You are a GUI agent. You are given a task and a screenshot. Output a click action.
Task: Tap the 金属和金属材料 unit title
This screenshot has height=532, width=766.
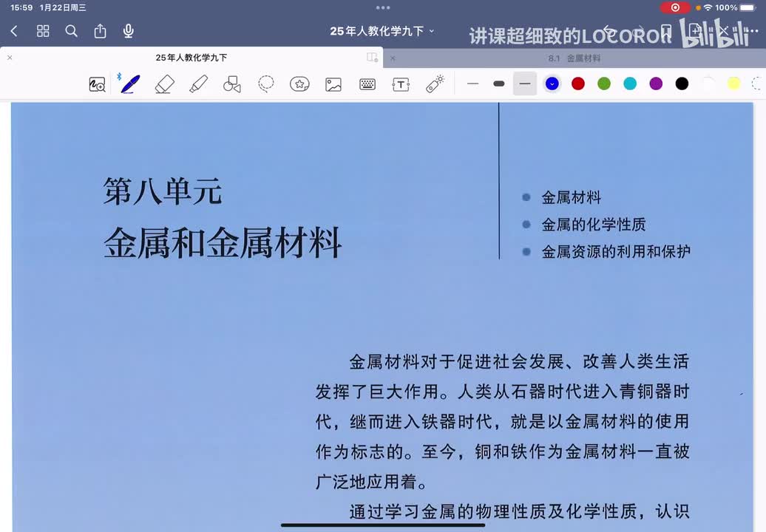click(x=223, y=242)
